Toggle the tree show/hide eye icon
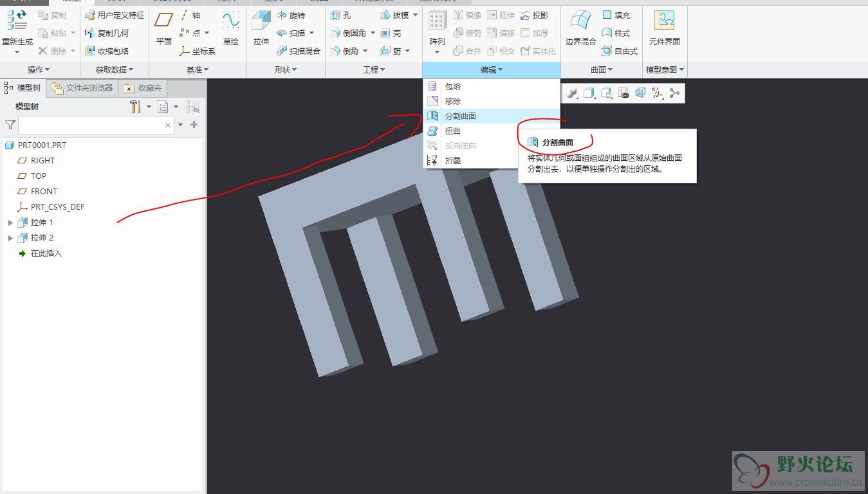The height and width of the screenshot is (494, 868). point(192,107)
